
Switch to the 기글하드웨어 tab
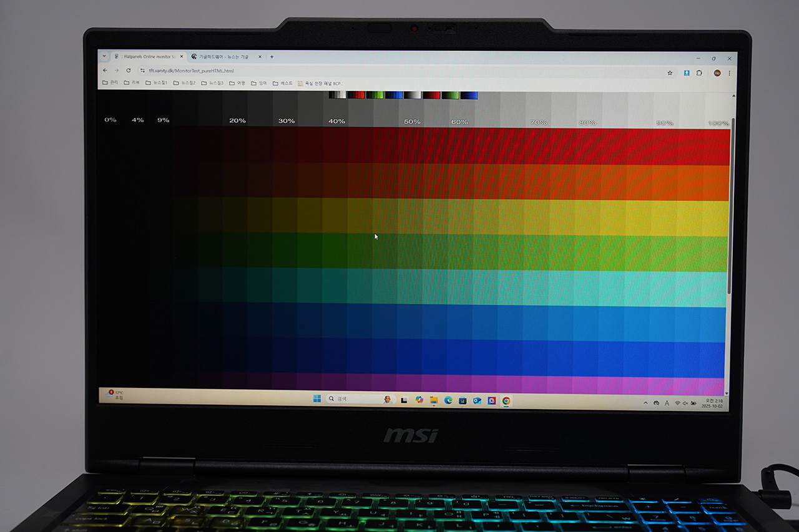[x=223, y=57]
